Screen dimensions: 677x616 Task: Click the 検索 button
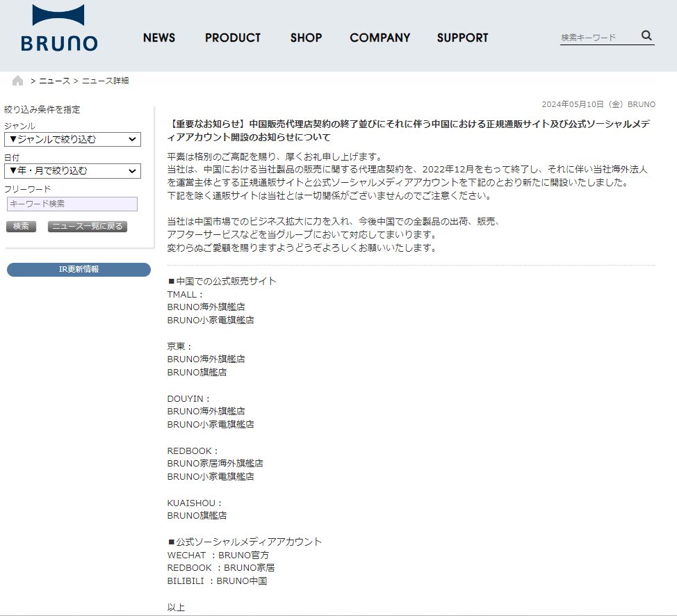(x=21, y=227)
